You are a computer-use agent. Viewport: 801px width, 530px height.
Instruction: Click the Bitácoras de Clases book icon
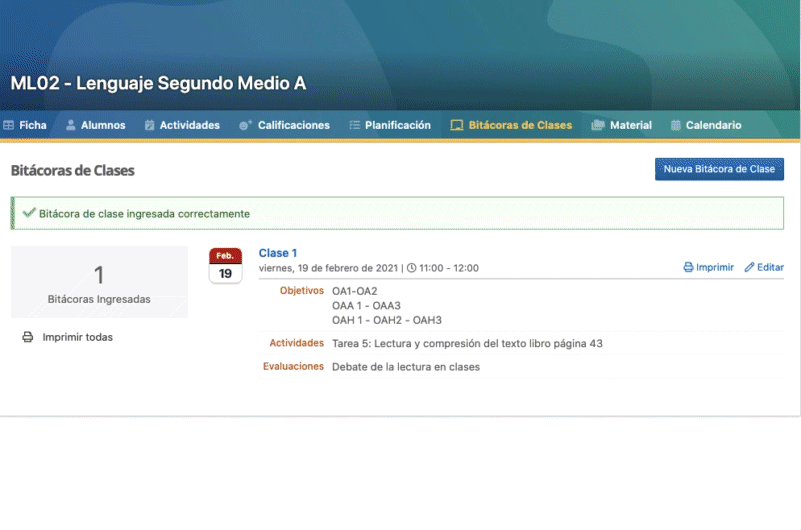pos(457,125)
